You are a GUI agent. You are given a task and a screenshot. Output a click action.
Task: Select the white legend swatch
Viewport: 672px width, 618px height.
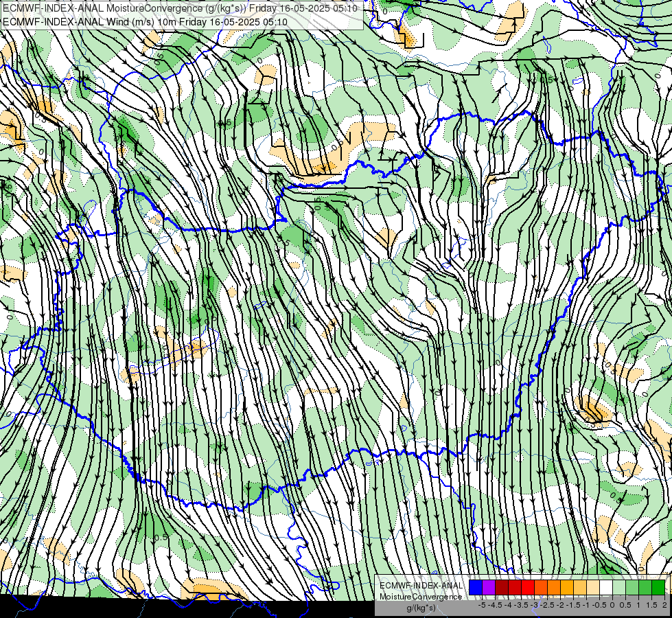[606, 588]
